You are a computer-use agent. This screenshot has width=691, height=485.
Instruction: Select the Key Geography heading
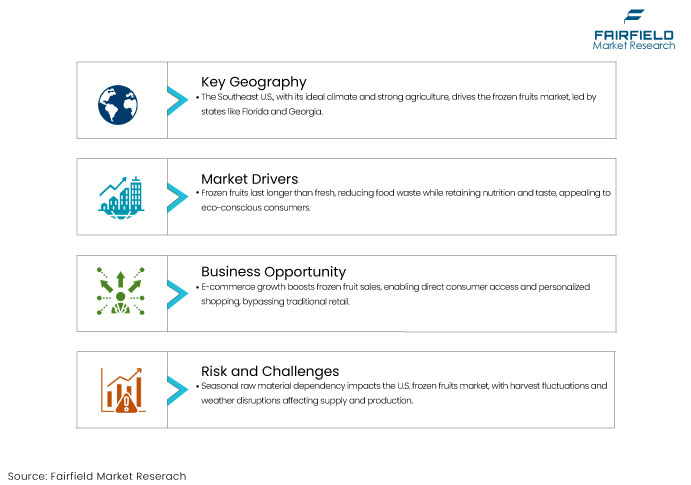click(x=253, y=82)
